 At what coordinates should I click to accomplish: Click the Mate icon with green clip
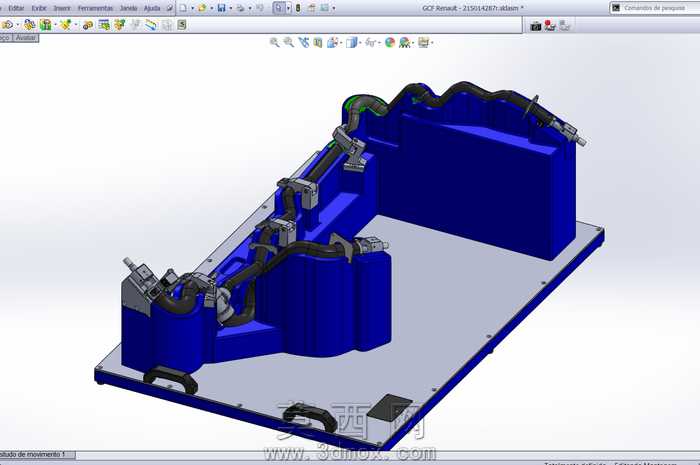[x=46, y=25]
